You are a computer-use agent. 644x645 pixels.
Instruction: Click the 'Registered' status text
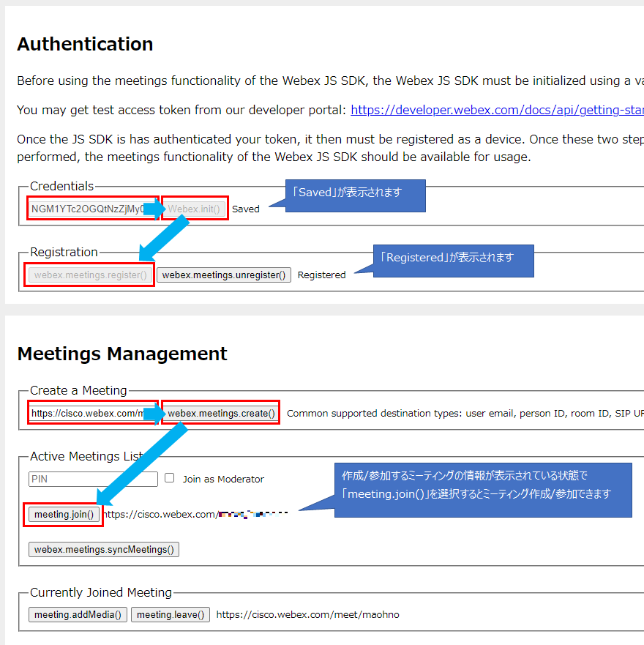321,275
